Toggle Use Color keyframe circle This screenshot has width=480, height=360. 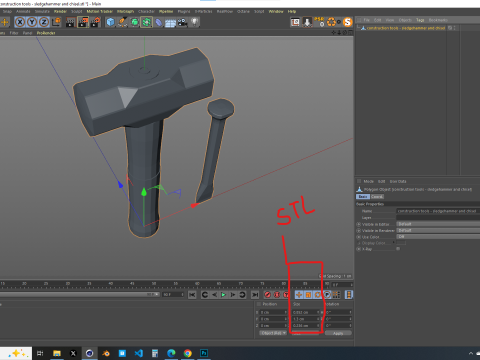click(359, 237)
